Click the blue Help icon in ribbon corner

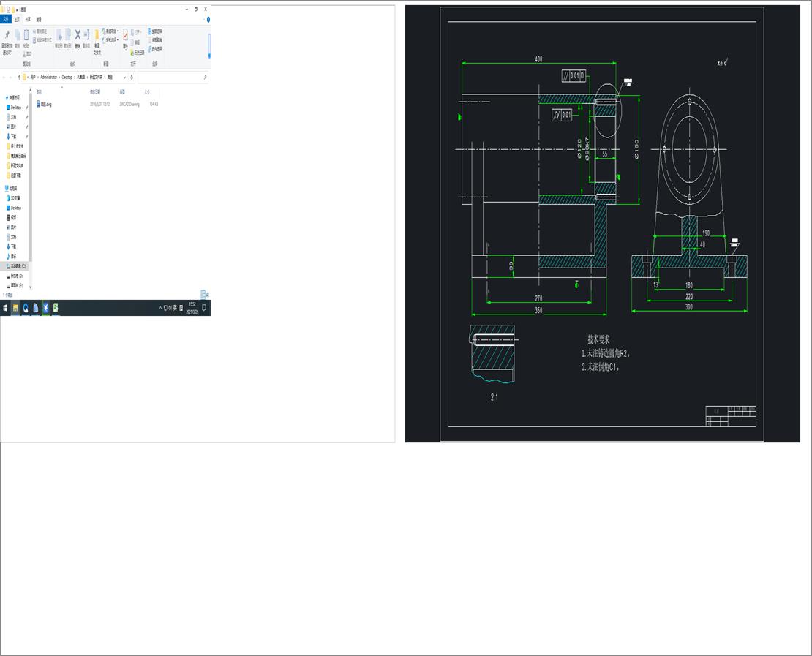(208, 19)
